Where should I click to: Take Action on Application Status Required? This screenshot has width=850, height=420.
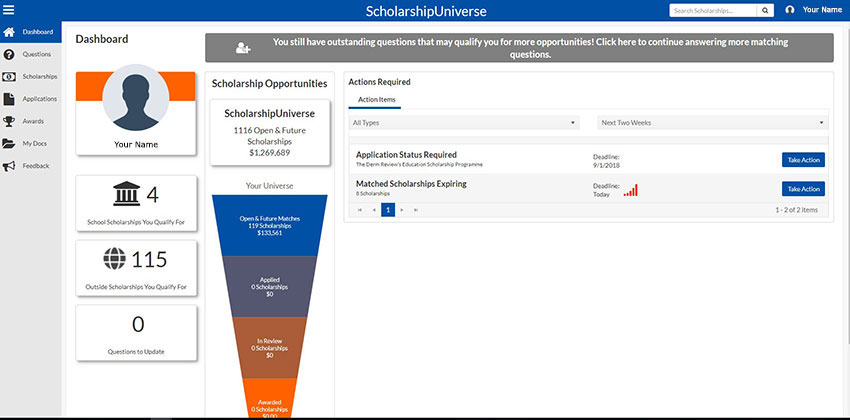click(803, 160)
